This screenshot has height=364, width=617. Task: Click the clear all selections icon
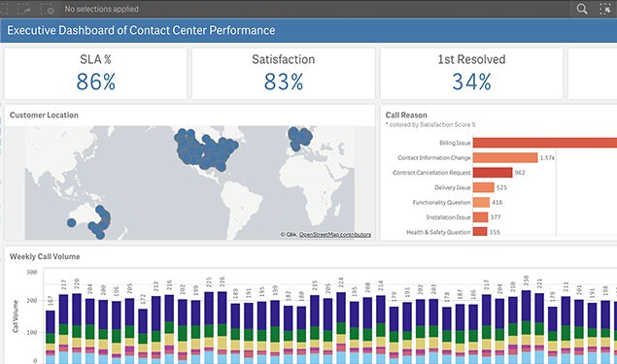[48, 9]
